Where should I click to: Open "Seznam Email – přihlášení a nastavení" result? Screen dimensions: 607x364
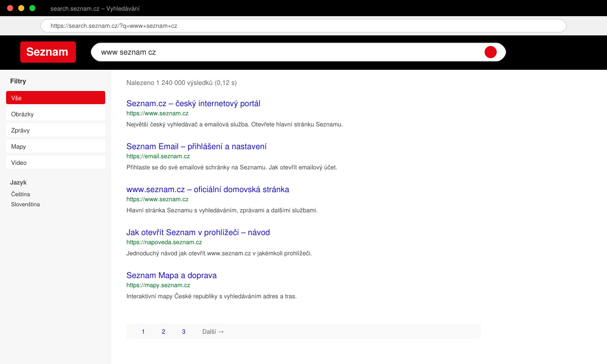(x=196, y=147)
